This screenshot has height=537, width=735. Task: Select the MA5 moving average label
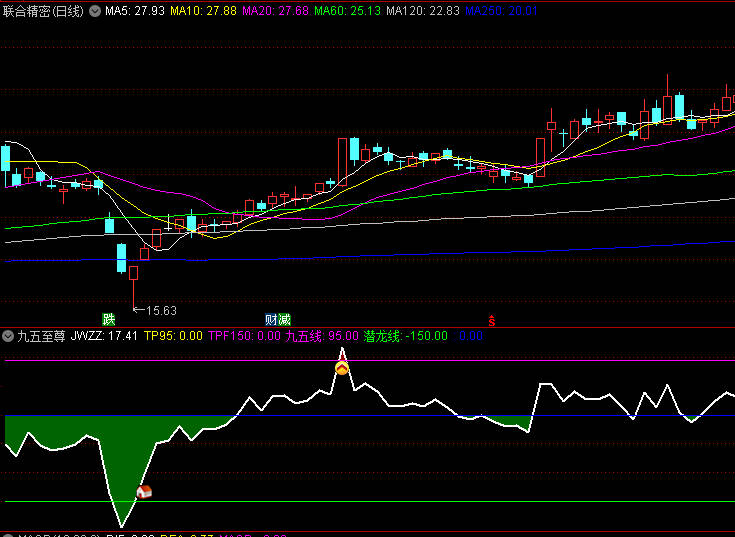tap(135, 11)
